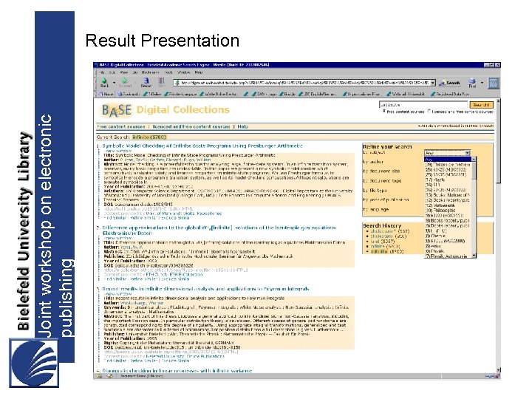Screen dimensions: 532x399
Task: Select 'Chemie' entry in subject dropdown list
Action: click(x=448, y=236)
